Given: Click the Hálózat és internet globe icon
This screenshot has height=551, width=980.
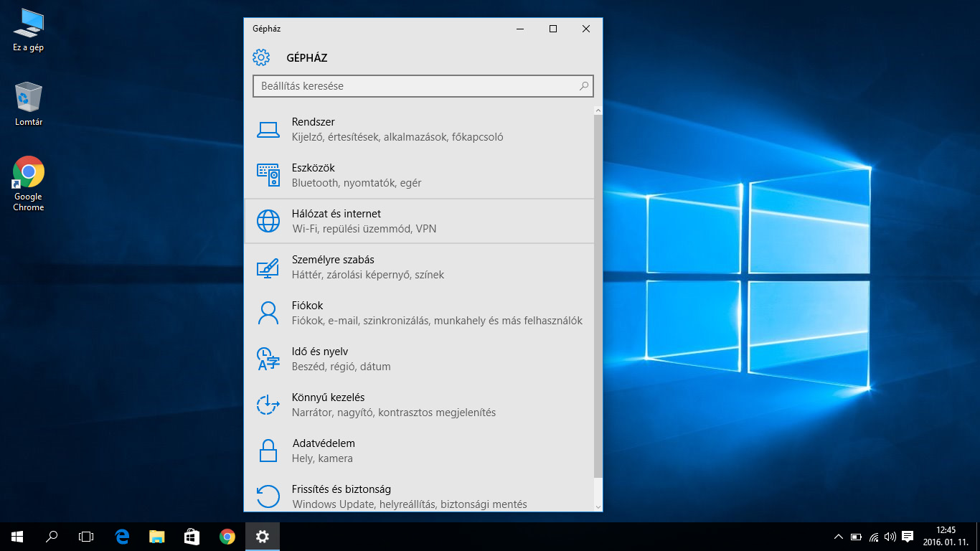Looking at the screenshot, I should click(268, 221).
